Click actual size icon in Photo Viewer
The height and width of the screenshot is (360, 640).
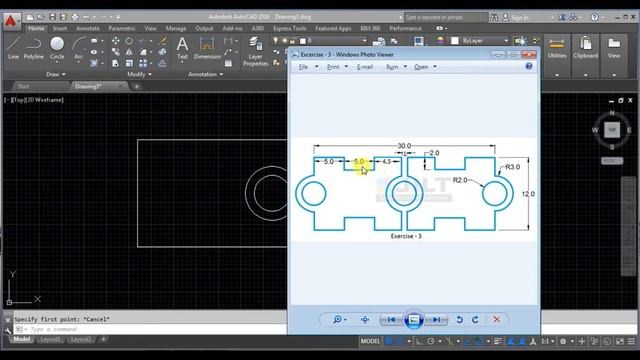coord(365,320)
